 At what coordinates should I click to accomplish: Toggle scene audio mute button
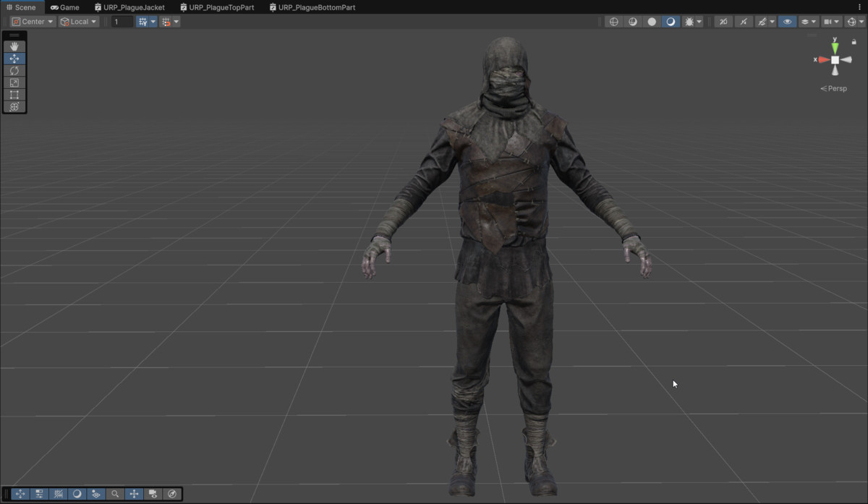pyautogui.click(x=743, y=22)
